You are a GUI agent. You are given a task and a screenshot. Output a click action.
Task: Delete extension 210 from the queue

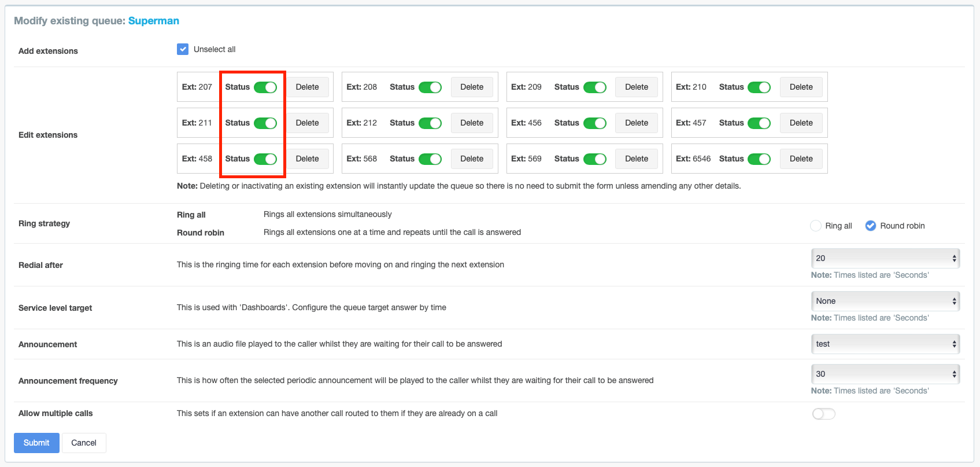(x=801, y=87)
